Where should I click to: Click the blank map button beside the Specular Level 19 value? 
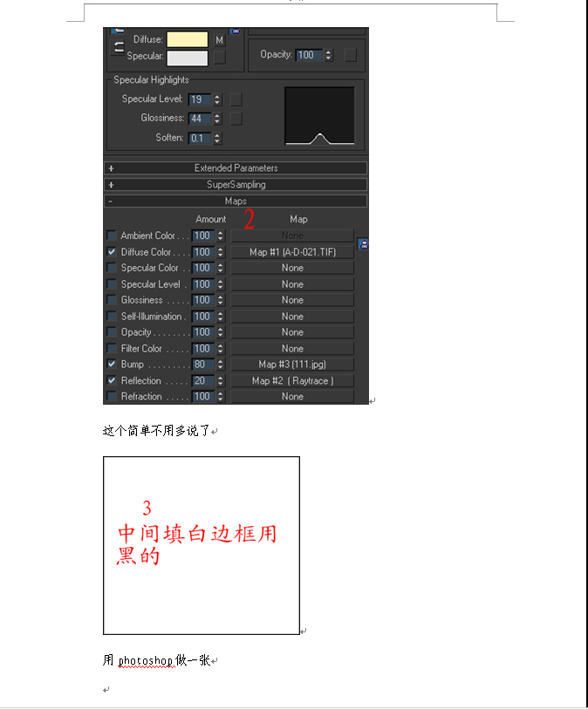(236, 99)
